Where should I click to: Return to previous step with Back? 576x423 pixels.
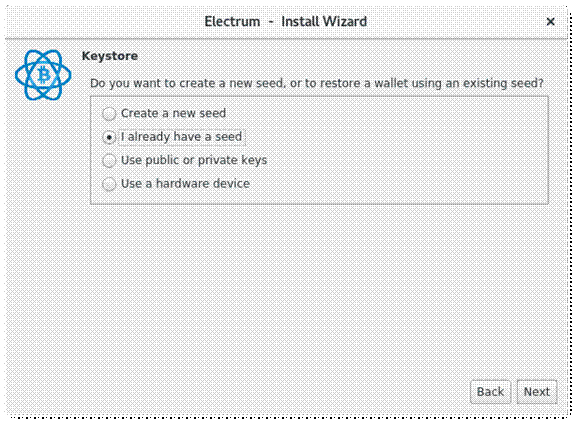490,392
